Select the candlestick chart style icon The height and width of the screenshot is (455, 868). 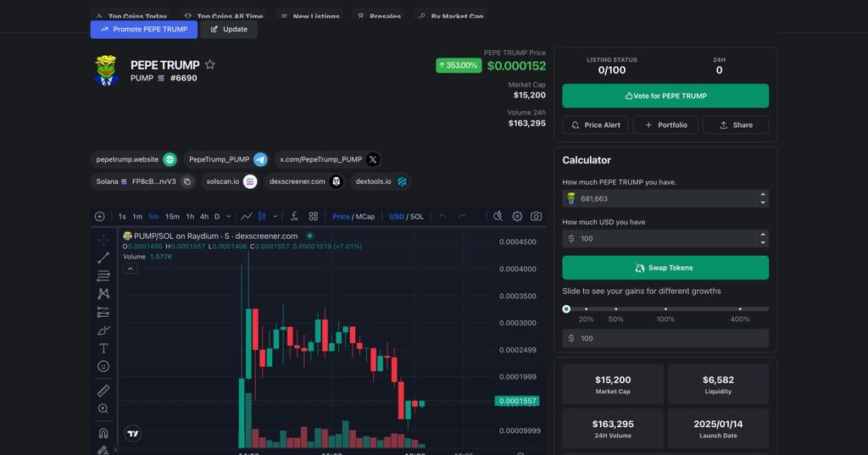(x=262, y=216)
